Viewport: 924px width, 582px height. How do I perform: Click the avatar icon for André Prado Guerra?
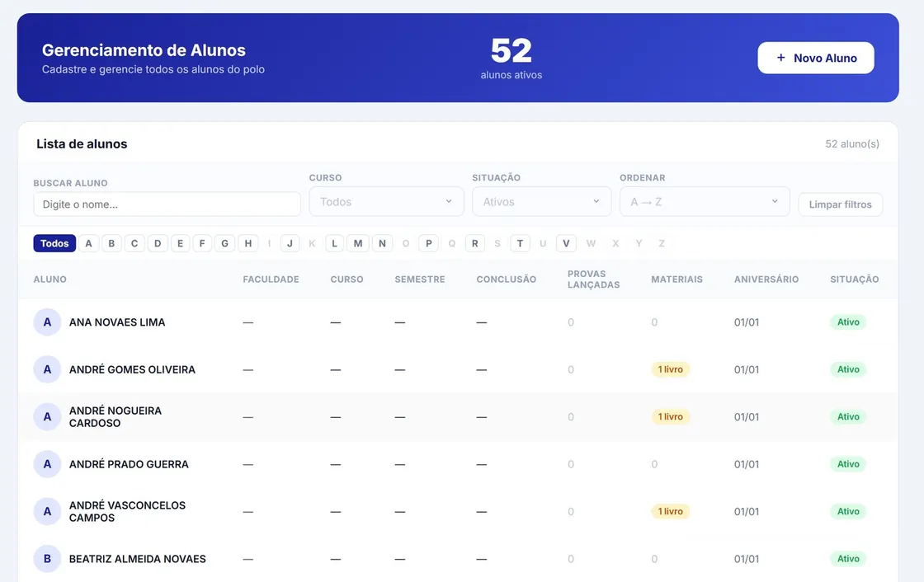coord(47,464)
